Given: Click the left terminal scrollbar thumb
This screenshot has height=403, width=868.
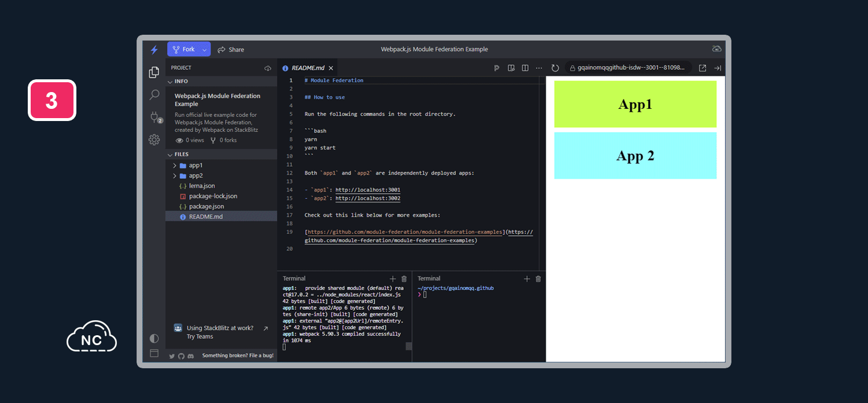Looking at the screenshot, I should 409,346.
